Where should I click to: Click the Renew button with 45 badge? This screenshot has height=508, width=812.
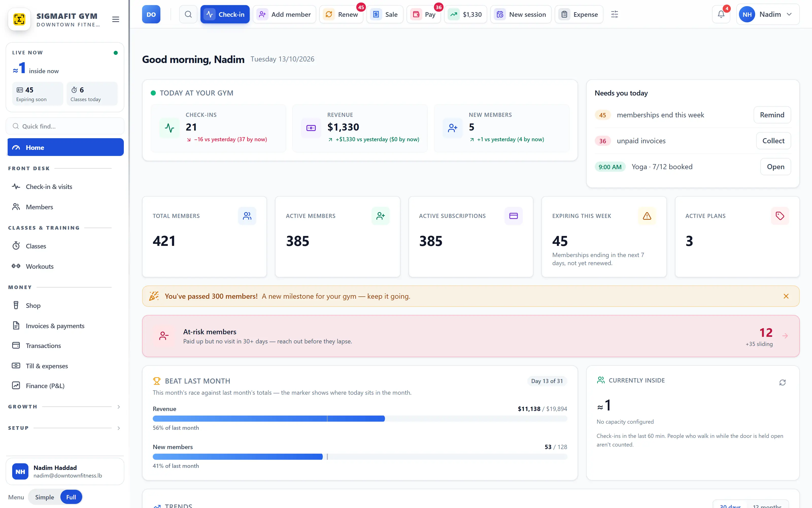(x=341, y=14)
